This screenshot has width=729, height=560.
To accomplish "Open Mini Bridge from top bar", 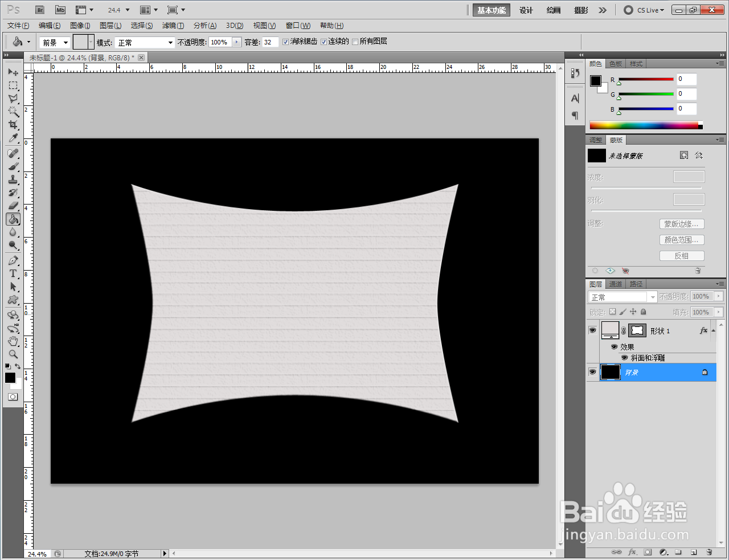I will (x=60, y=10).
